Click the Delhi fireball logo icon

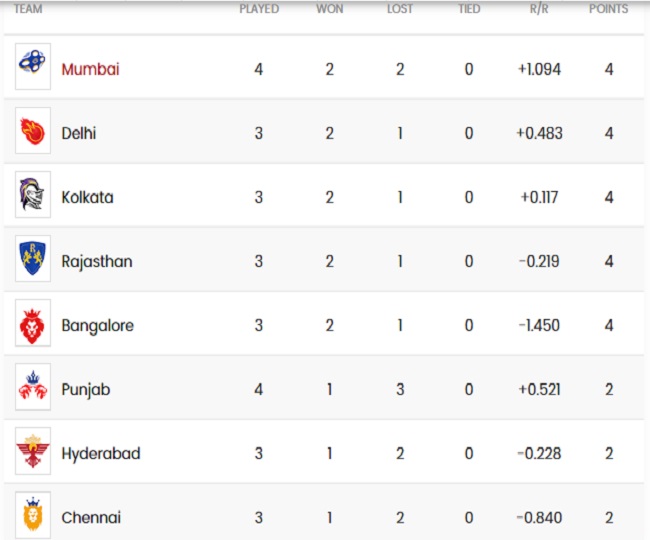coord(33,131)
